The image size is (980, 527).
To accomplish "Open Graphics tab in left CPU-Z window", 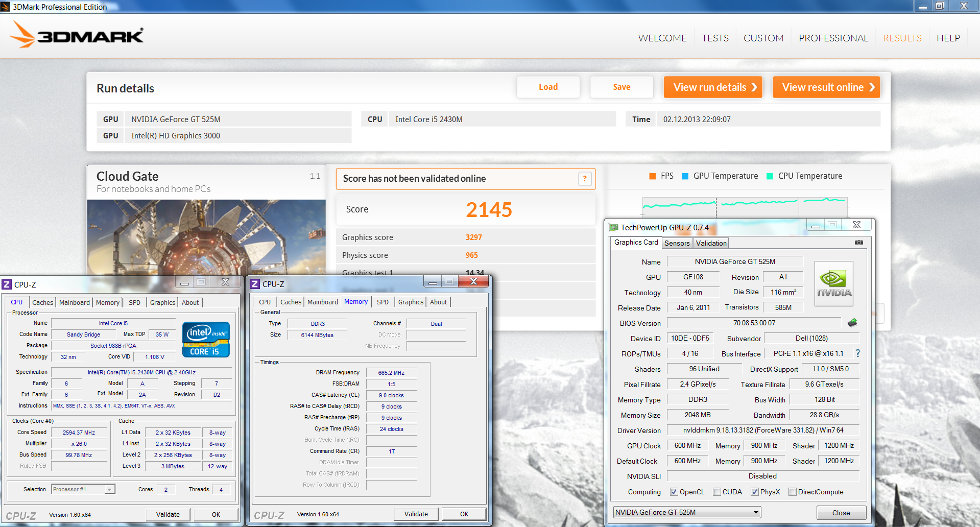I will pos(162,302).
